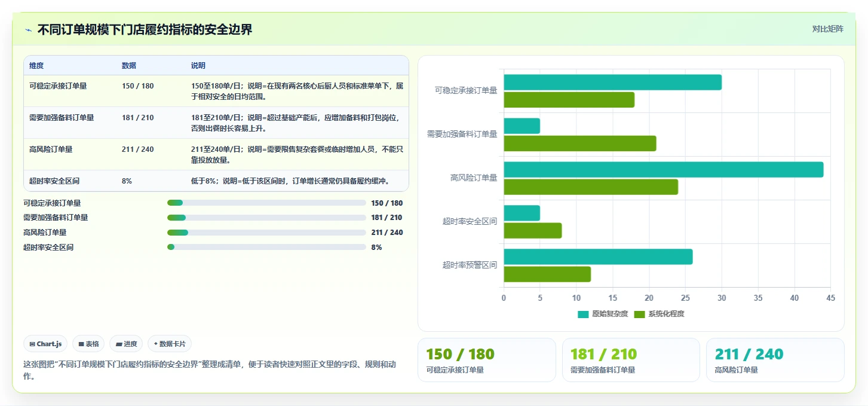The height and width of the screenshot is (406, 868).
Task: Click the teal bar for 需要加强备料订单量
Action: pos(522,126)
